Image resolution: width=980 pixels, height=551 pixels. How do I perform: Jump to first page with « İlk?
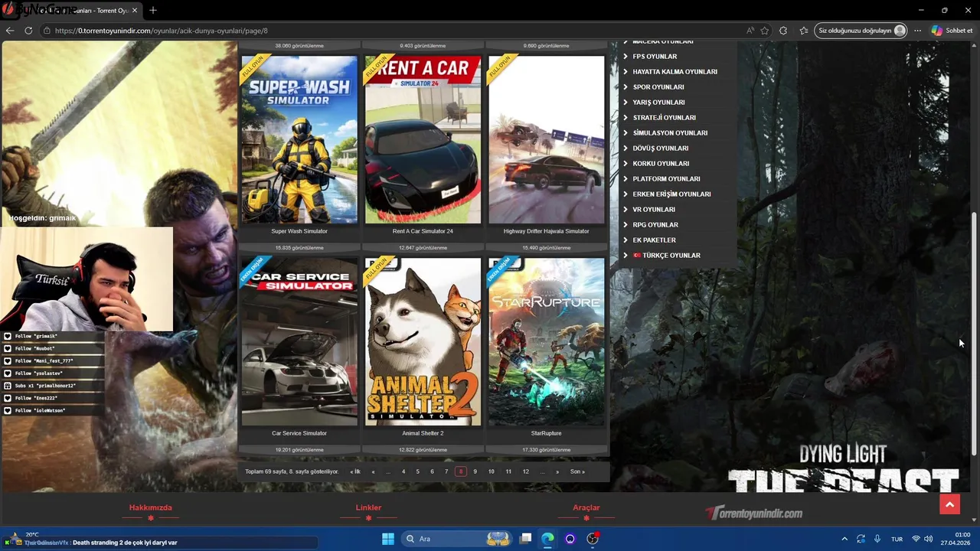(x=355, y=471)
